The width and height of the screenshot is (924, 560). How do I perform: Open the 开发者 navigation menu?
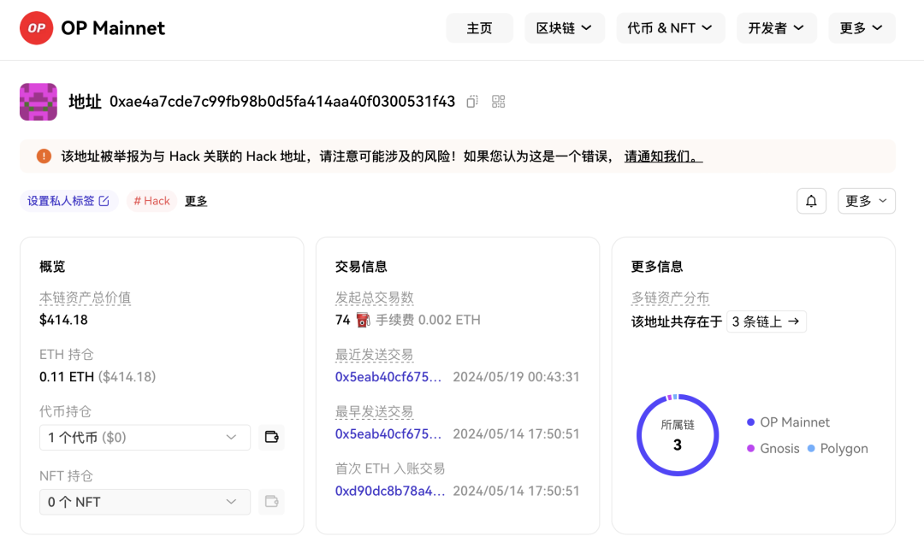coord(777,27)
